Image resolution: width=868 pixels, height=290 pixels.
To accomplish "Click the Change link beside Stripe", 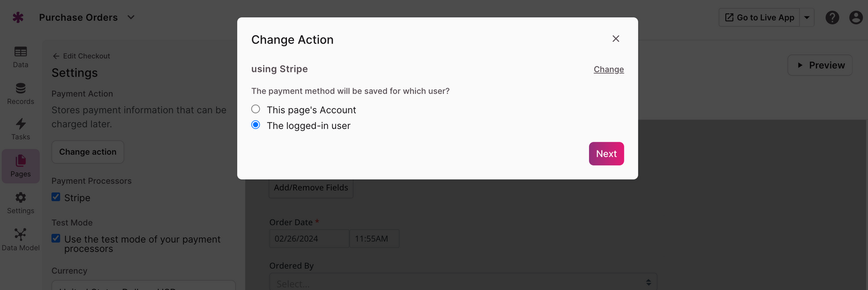I will pyautogui.click(x=608, y=69).
